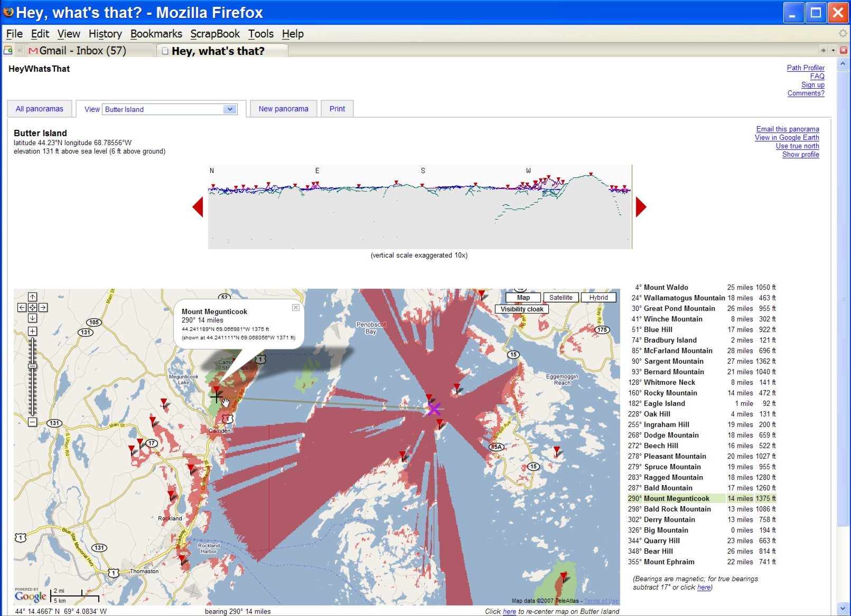Click 'here' link for true bearings
Viewport: 851px width, 616px height.
pyautogui.click(x=704, y=587)
